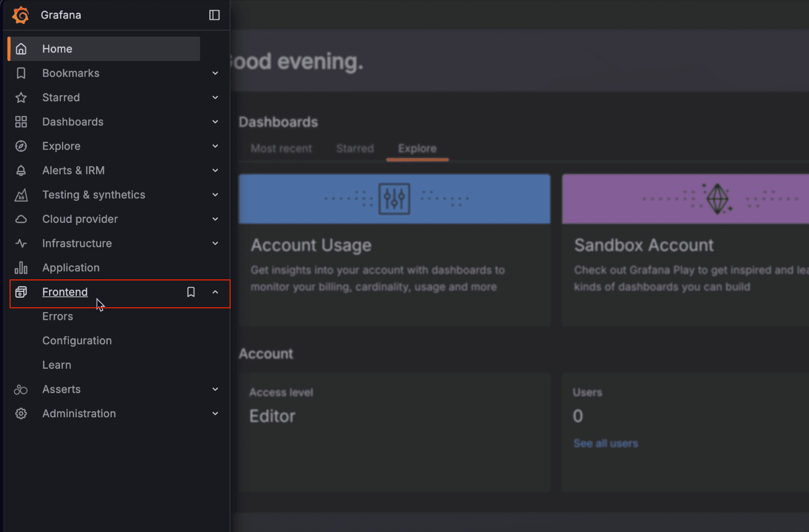This screenshot has width=809, height=532.
Task: Select the Starred dashboards tab
Action: pos(355,148)
